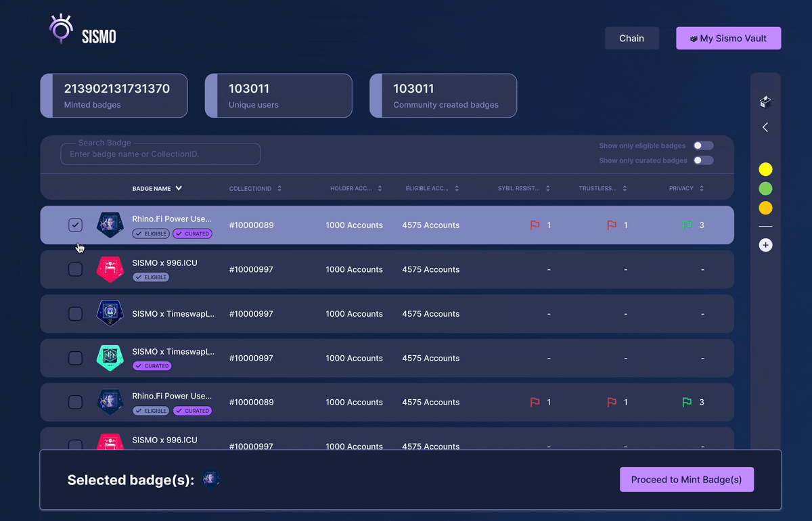
Task: Click #10000089 in the checked Rhino.Fi row
Action: click(252, 225)
